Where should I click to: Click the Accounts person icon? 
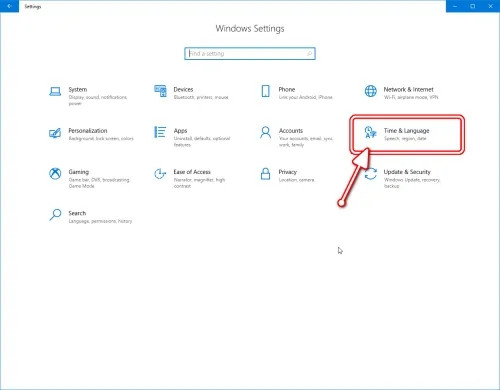click(265, 132)
